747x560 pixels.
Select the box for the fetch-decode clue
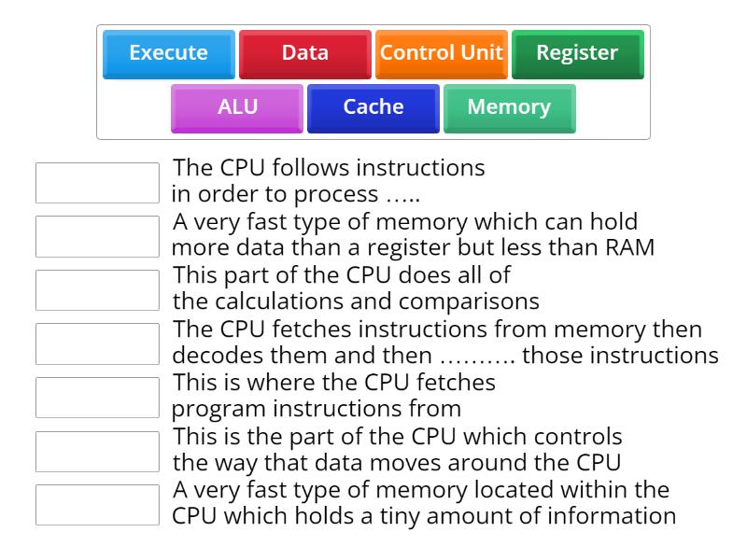tap(97, 343)
